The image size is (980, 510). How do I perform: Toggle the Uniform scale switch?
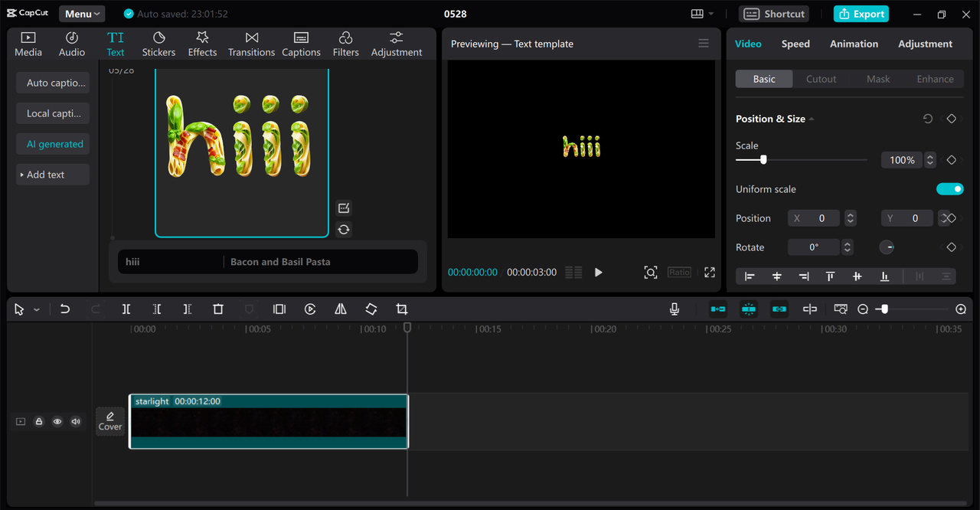[x=949, y=189]
